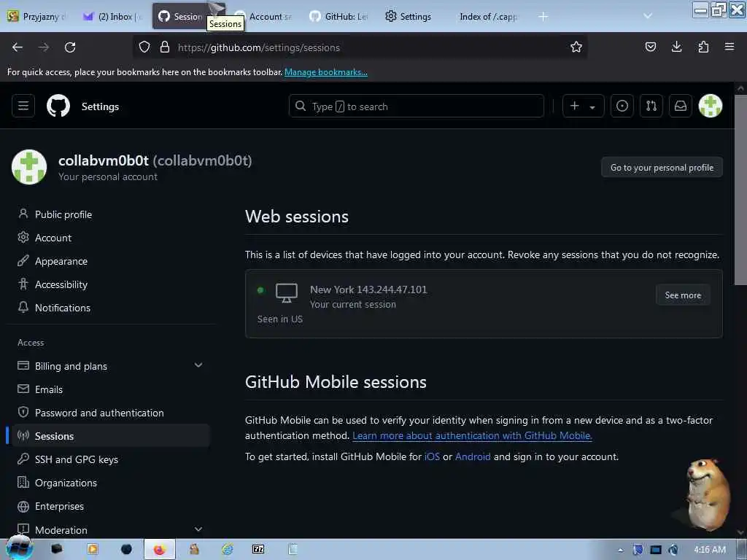Expand Billing and plans chevron
The height and width of the screenshot is (560, 747).
[198, 365]
